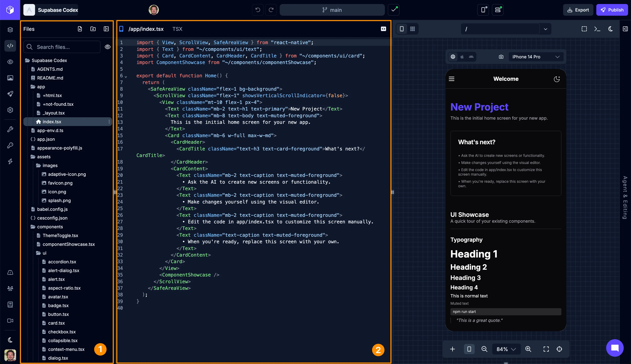Zoom in on the preview canvas
Screen dimensions: 631x364
[528, 349]
